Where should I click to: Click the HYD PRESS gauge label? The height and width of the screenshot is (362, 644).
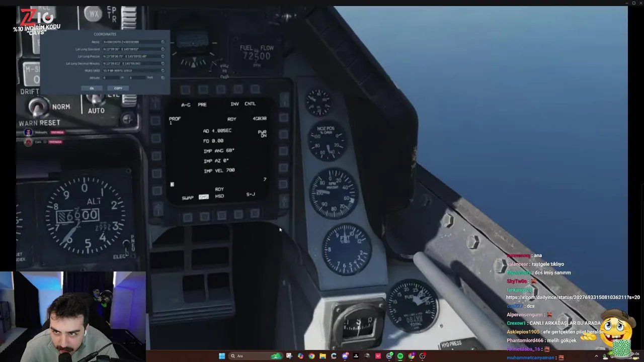[451, 344]
